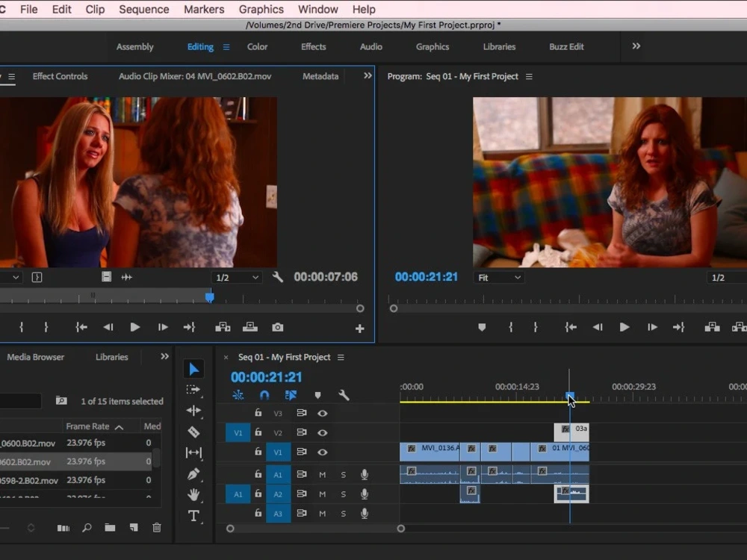This screenshot has width=747, height=560.
Task: Delete selected item with trash icon
Action: 157,528
